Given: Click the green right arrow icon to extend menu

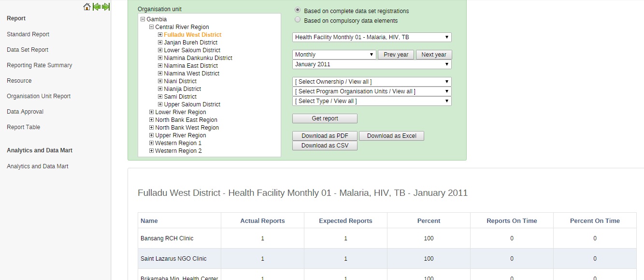Looking at the screenshot, I should coord(106,7).
